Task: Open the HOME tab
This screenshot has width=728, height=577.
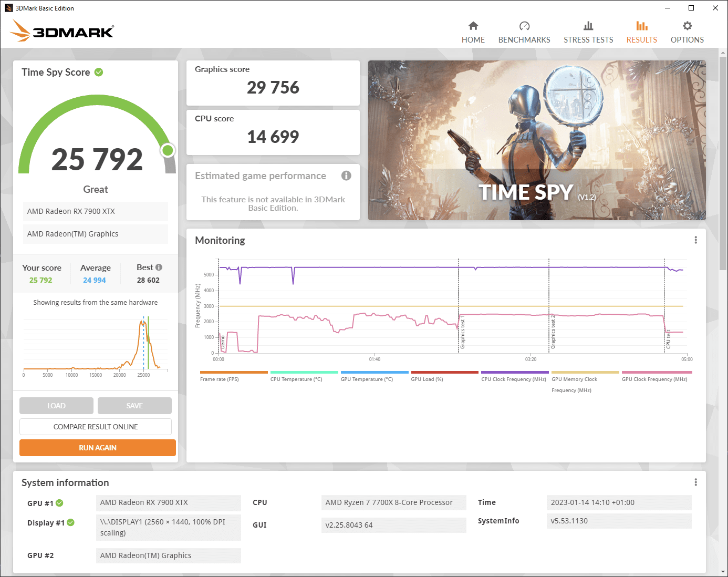Action: click(473, 40)
